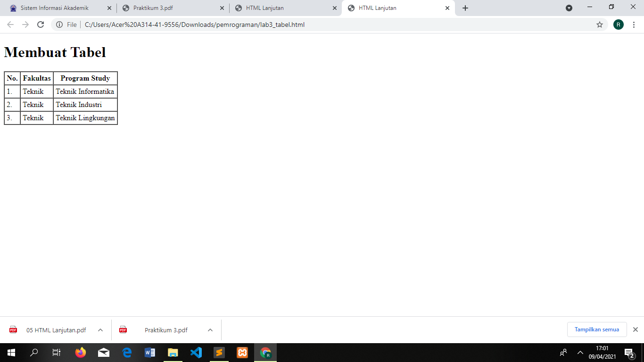
Task: Open File Explorer from taskbar
Action: click(173, 352)
